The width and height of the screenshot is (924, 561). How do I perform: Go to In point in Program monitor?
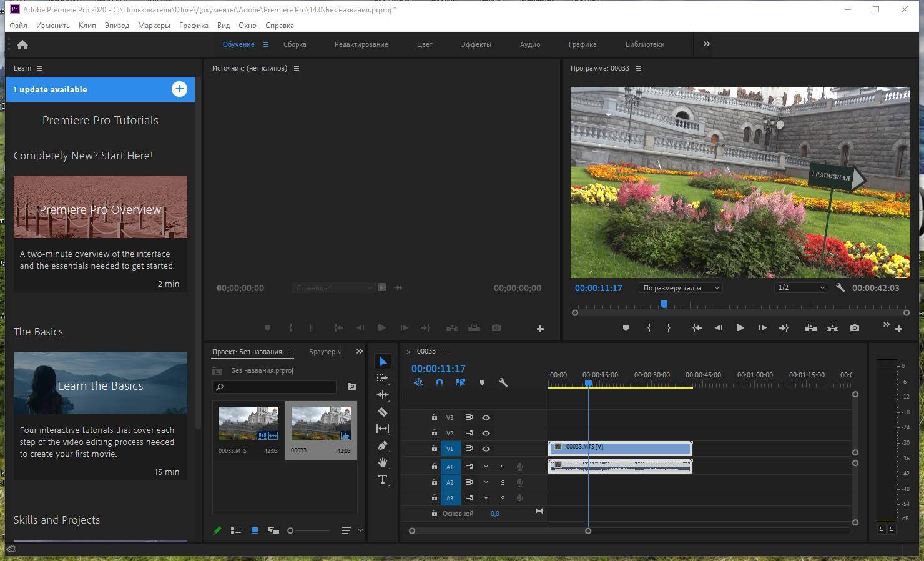pyautogui.click(x=697, y=328)
